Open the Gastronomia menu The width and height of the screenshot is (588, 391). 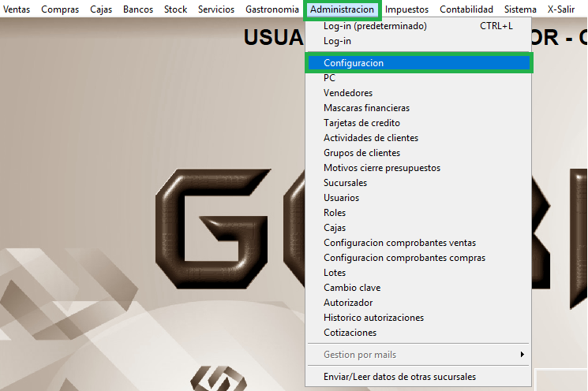click(x=272, y=9)
